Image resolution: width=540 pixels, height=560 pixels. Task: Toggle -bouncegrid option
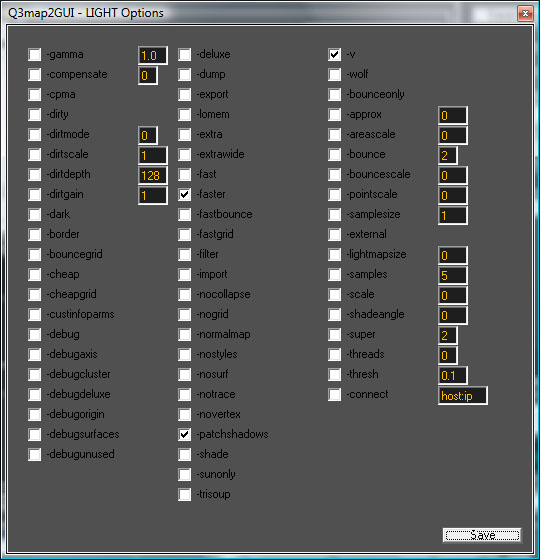click(35, 255)
